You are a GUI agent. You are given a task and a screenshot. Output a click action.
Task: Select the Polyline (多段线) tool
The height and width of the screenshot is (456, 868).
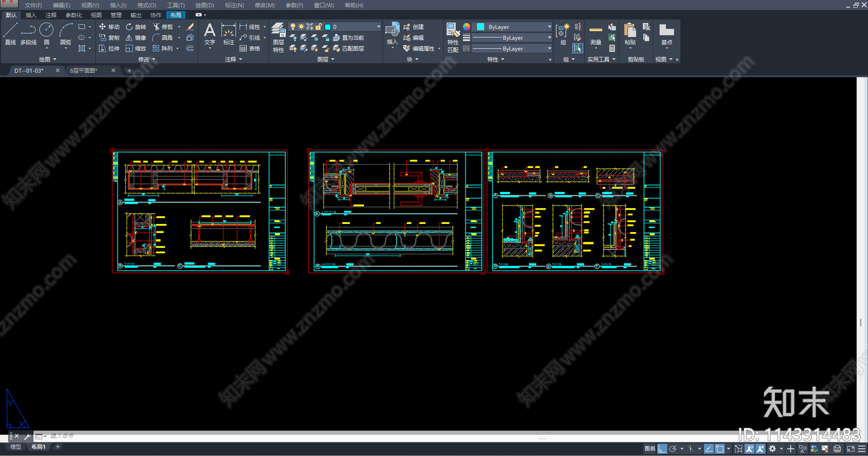coord(28,34)
